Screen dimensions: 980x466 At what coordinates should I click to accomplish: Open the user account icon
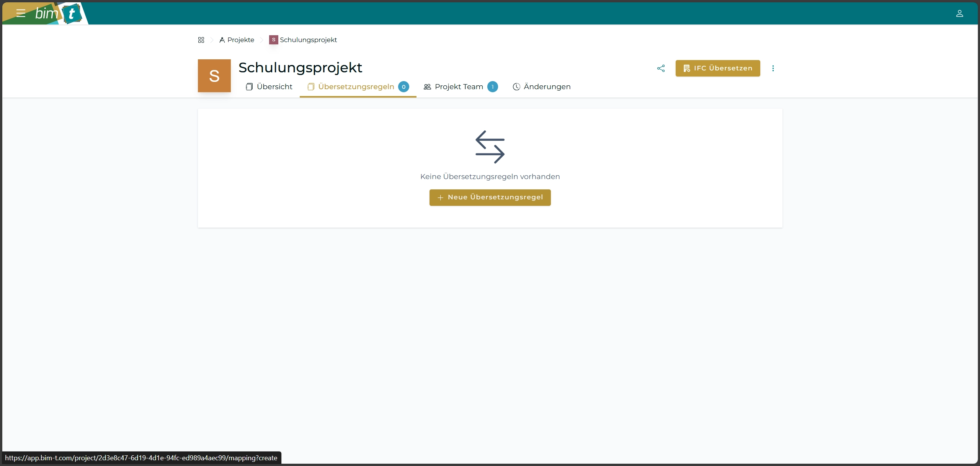coord(959,13)
